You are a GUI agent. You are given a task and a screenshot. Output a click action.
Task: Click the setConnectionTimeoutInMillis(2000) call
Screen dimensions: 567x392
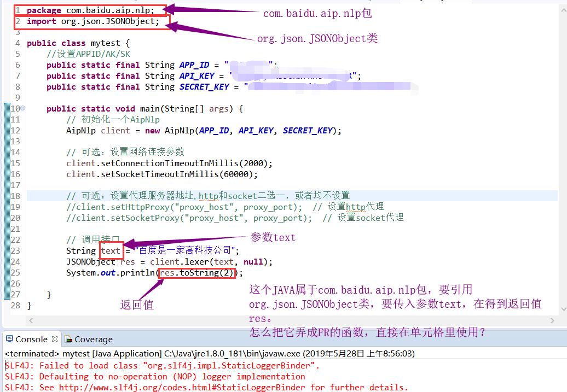tap(169, 163)
